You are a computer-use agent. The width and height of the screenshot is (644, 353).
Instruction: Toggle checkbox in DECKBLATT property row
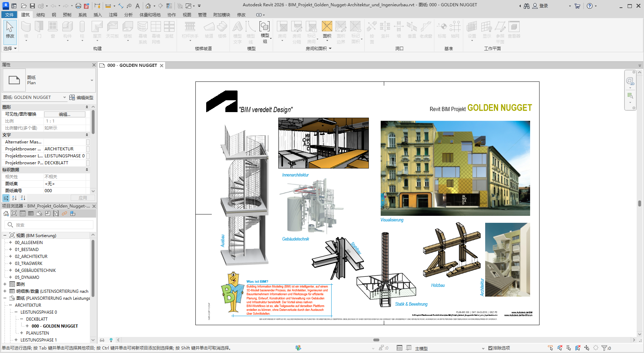pos(88,163)
